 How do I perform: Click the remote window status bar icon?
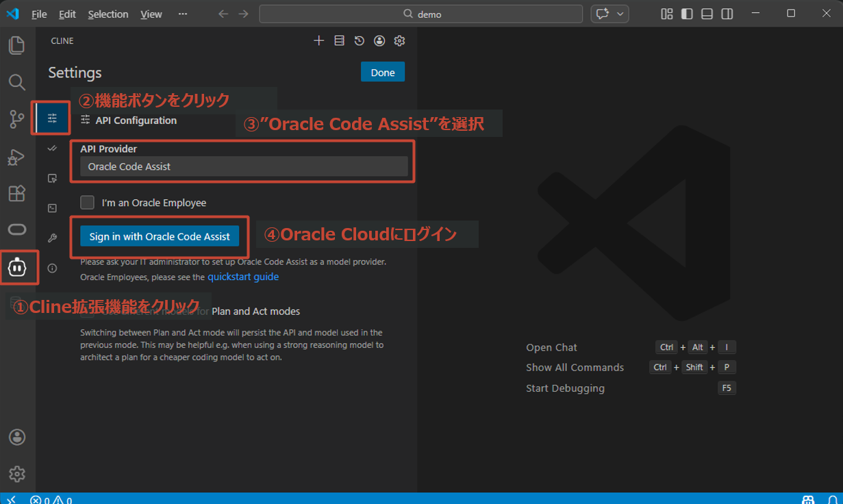tap(10, 499)
